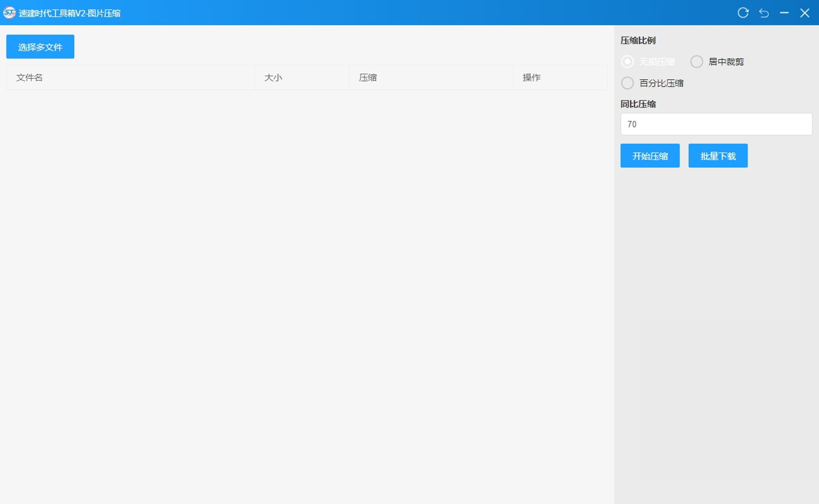Click the 大小 column header
Viewport: 819px width, 504px height.
273,77
